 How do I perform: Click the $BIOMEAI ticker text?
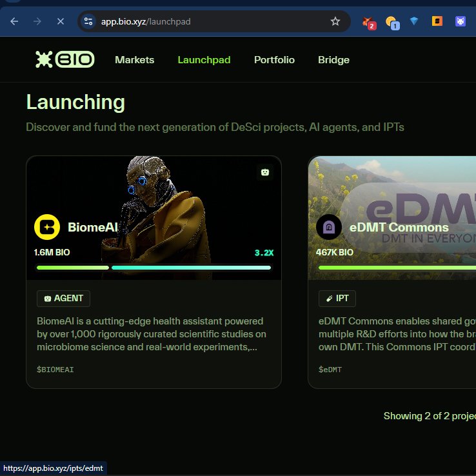tap(55, 370)
